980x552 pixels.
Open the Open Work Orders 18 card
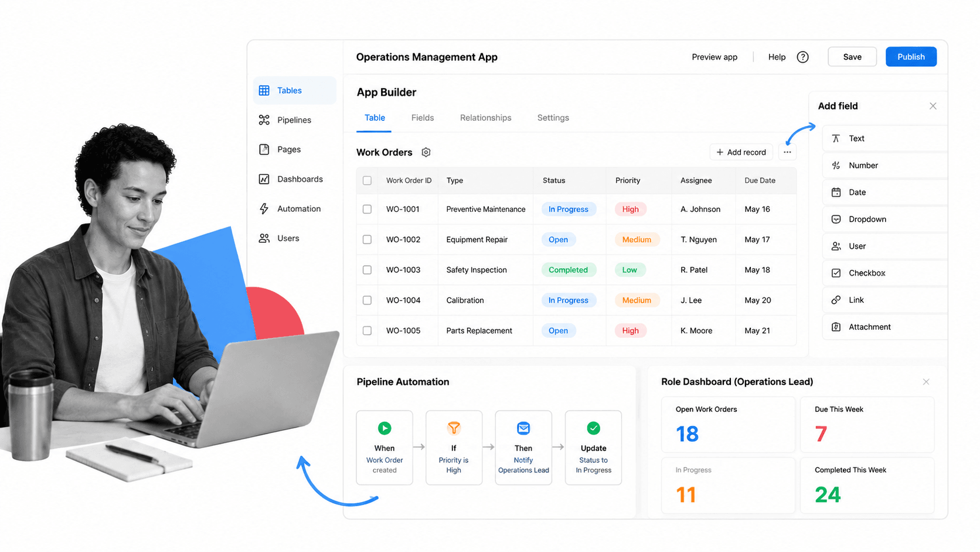coord(728,425)
